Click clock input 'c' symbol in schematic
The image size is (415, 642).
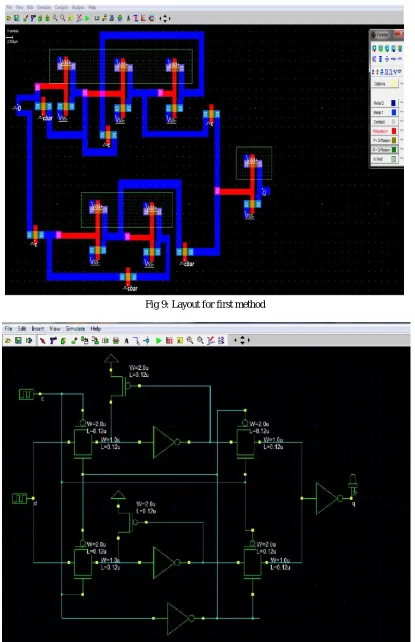pyautogui.click(x=27, y=395)
